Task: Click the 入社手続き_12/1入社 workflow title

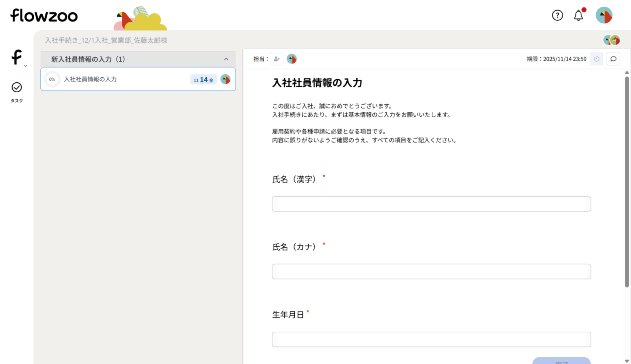Action: click(x=106, y=40)
